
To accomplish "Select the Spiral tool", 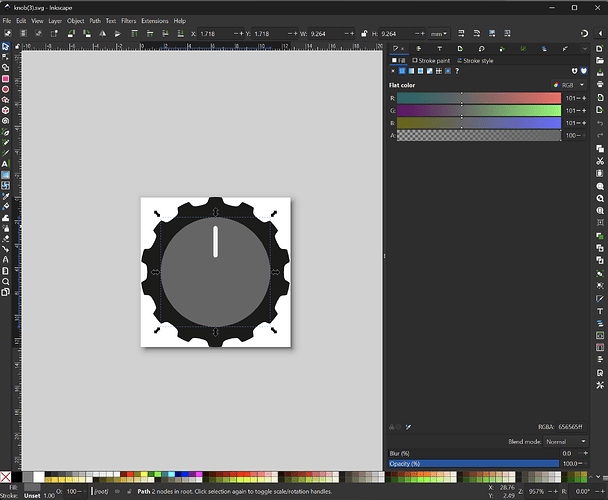I will 5,121.
